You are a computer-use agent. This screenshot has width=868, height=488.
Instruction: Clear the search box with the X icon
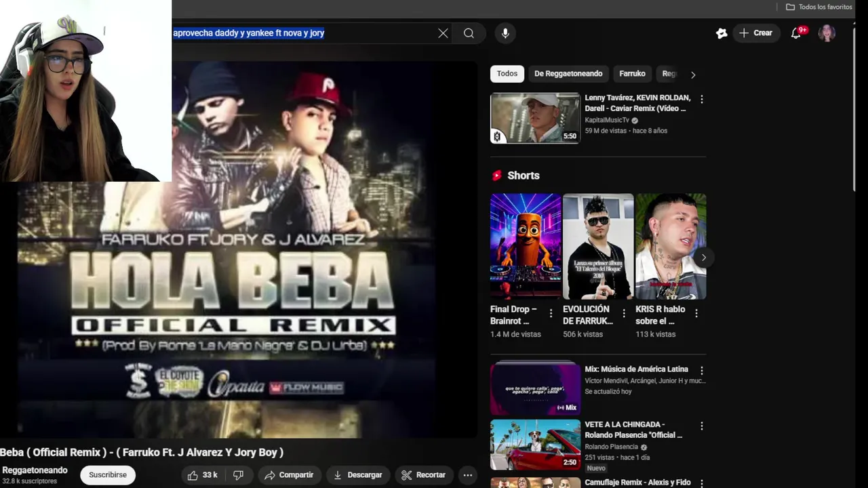[x=443, y=33]
